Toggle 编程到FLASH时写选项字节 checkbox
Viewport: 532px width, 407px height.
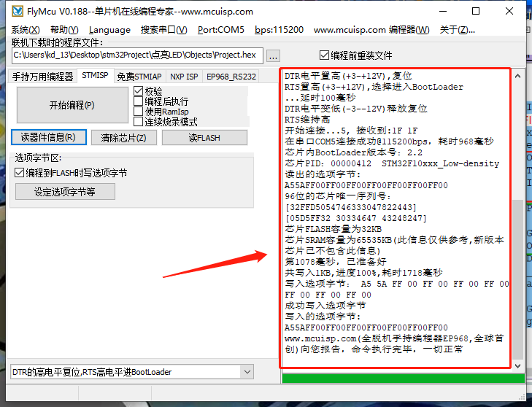[x=20, y=173]
